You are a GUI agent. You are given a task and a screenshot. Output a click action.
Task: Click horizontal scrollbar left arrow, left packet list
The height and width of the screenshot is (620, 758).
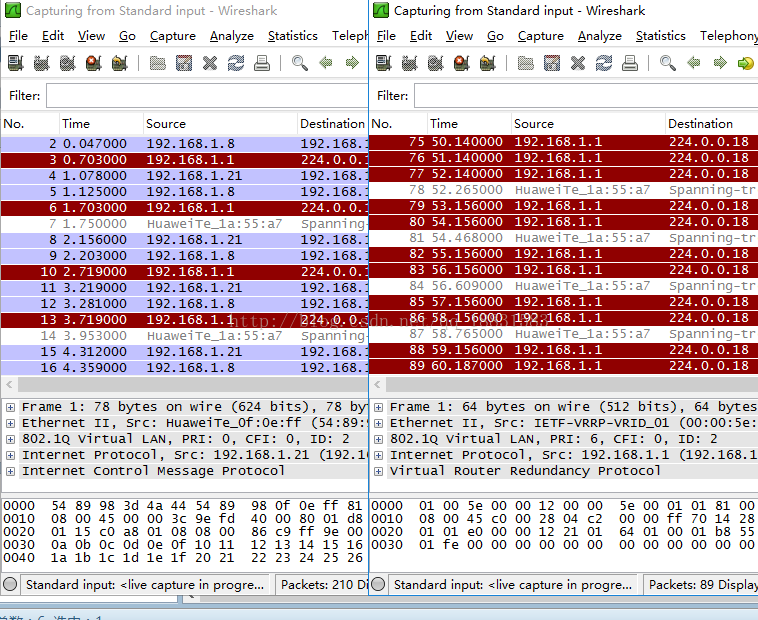click(x=9, y=385)
